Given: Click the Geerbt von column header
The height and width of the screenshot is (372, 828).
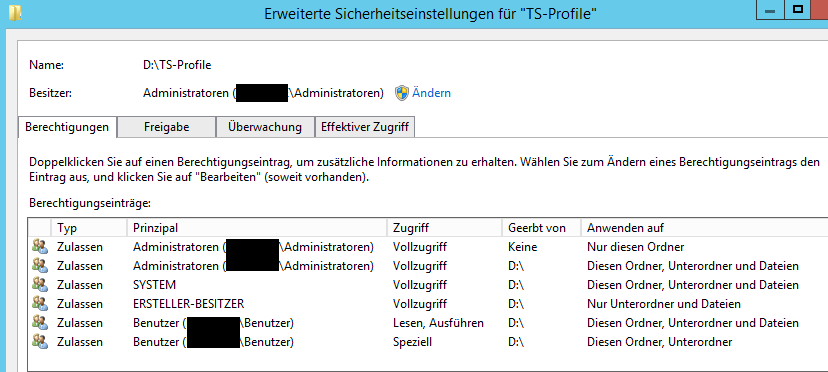Looking at the screenshot, I should pos(541,228).
